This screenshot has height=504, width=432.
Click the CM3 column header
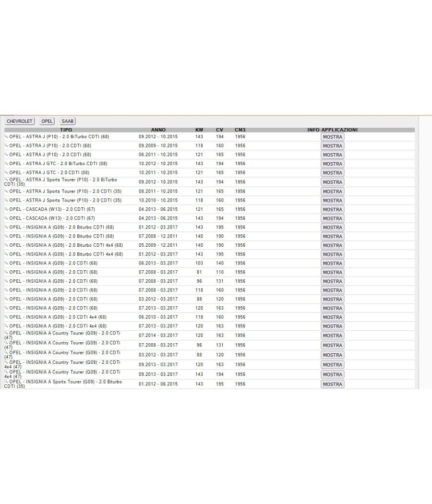240,130
